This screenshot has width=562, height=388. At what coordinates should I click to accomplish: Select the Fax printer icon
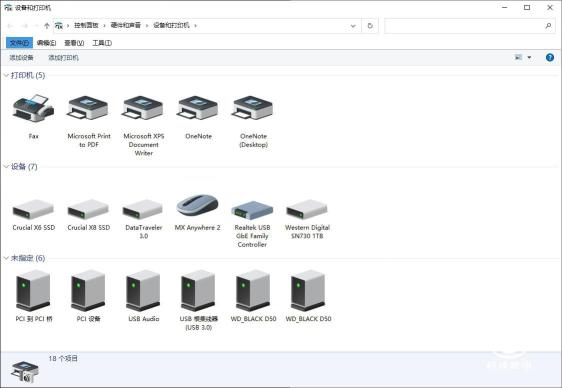(33, 108)
